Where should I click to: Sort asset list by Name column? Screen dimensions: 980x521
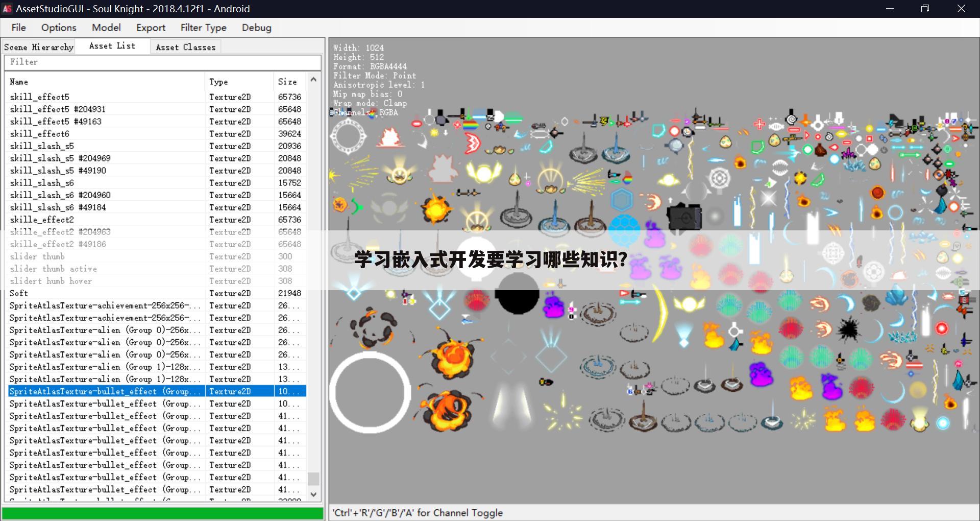click(19, 82)
